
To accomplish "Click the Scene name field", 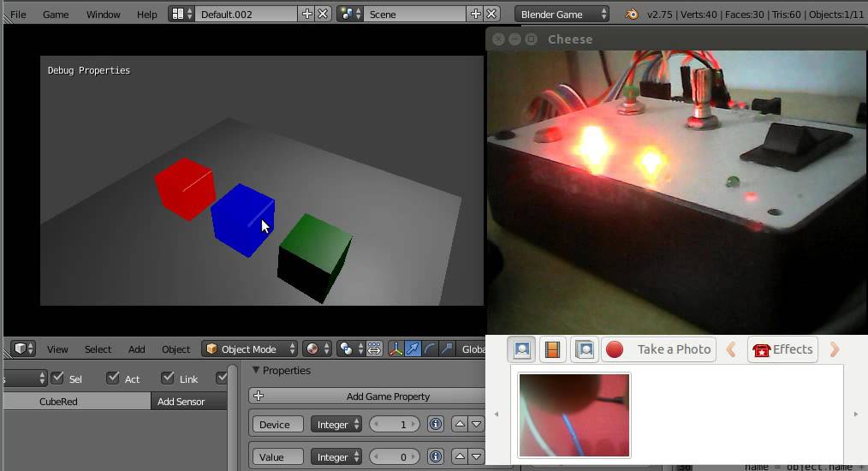I will coord(415,14).
